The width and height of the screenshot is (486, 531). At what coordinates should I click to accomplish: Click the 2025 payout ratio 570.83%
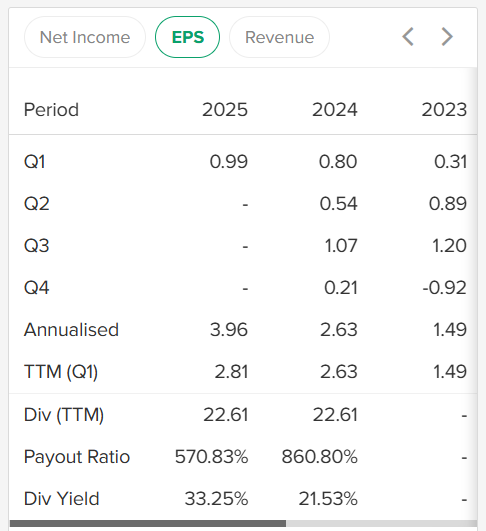tap(211, 456)
